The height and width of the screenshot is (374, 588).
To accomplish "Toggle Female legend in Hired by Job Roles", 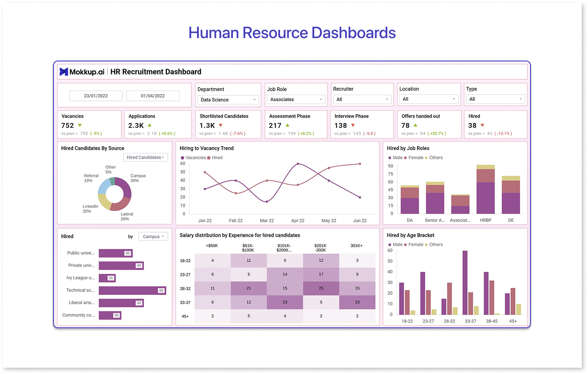I will pos(413,158).
